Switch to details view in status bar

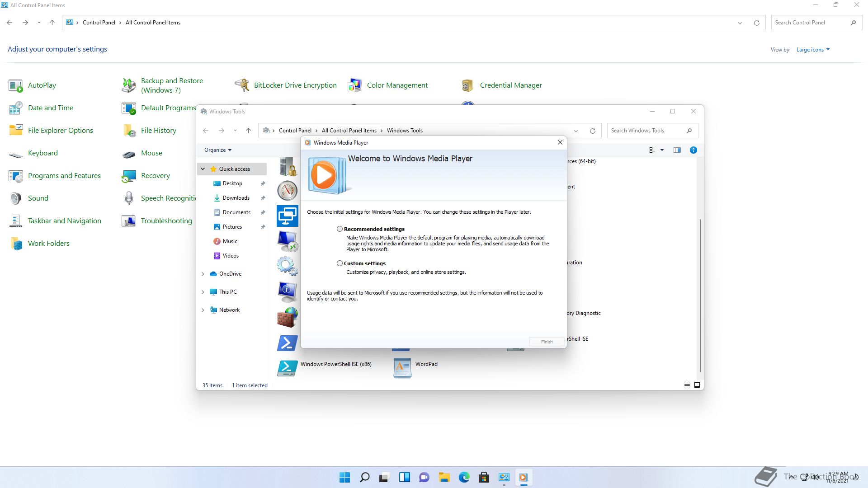[687, 385]
